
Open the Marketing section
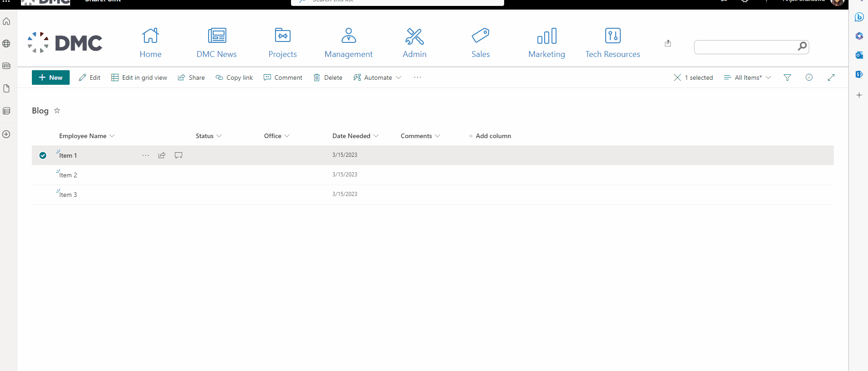click(547, 43)
